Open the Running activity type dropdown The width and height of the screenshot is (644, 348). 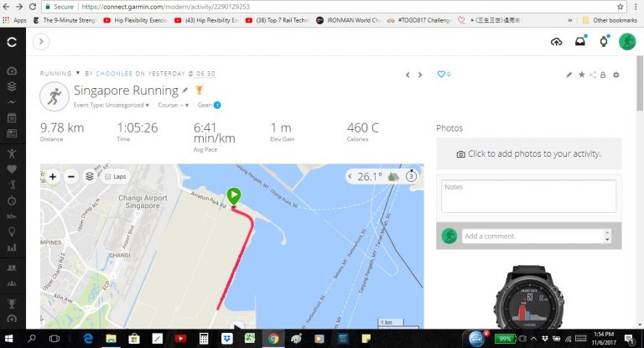60,74
